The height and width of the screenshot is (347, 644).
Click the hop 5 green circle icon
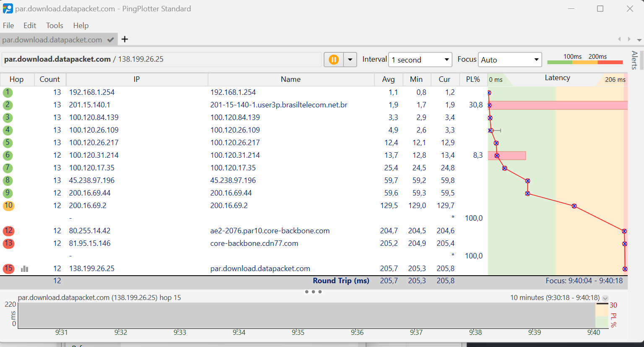[x=8, y=143]
